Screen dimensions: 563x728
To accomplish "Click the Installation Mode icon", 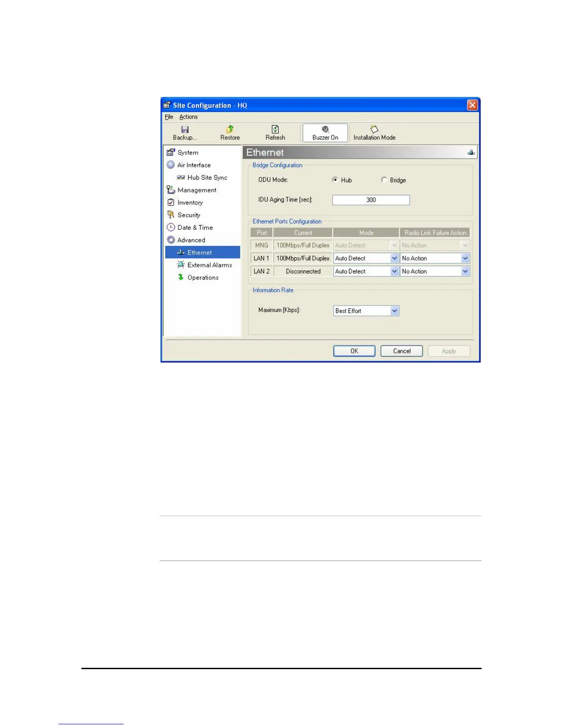I will tap(374, 129).
